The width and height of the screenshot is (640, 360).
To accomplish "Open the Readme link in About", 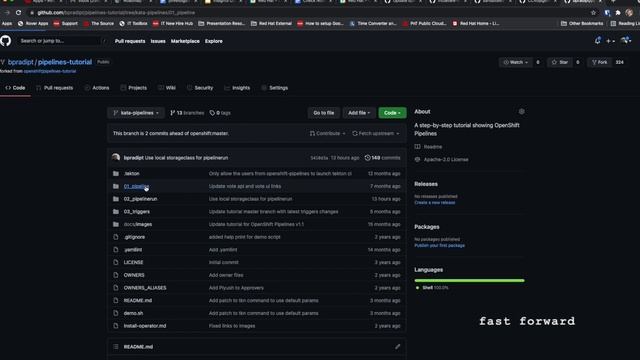I will click(x=429, y=147).
